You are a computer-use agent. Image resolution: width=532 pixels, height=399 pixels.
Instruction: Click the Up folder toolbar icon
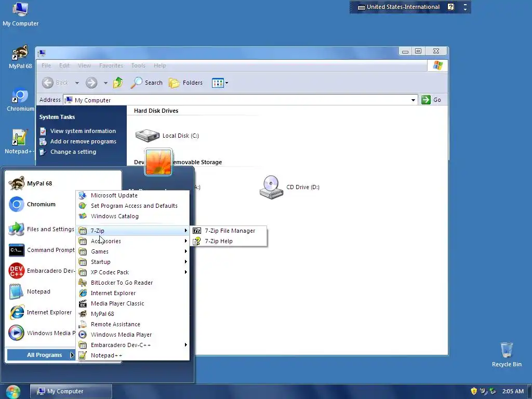(118, 83)
